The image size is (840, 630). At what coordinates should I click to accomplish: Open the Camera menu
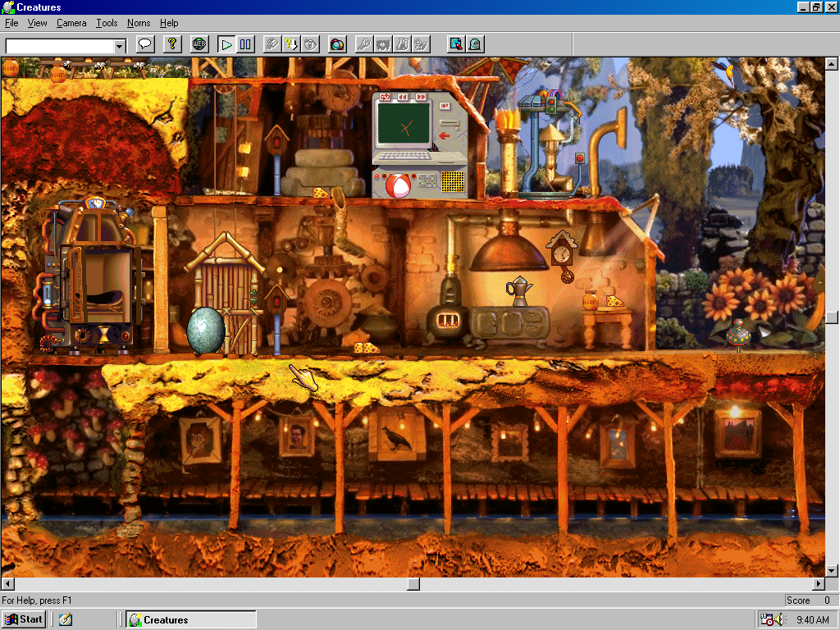click(71, 23)
